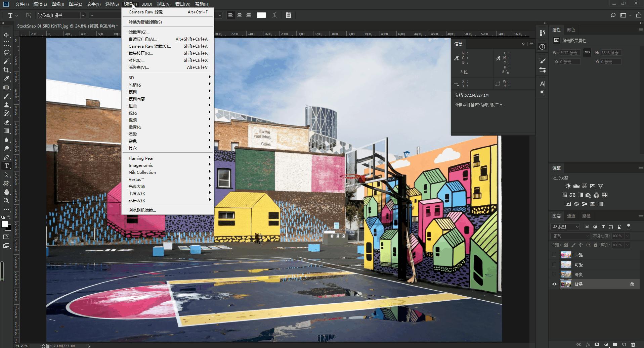The width and height of the screenshot is (644, 348).
Task: Open opacity 不透明度 dropdown arrow
Action: (627, 236)
